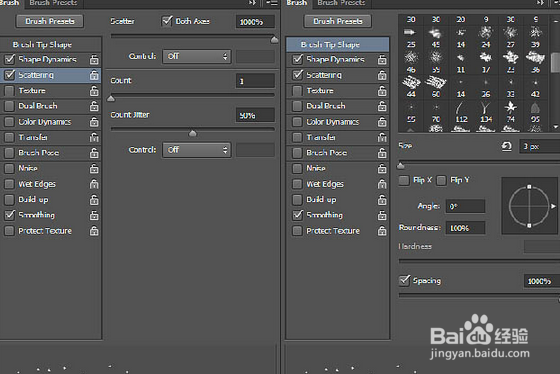Adjust the Count slider handle

(111, 98)
